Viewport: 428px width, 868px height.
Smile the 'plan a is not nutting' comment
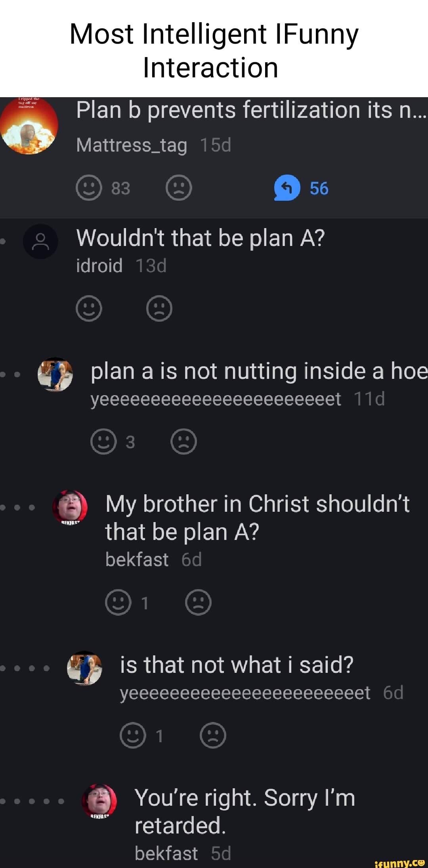[103, 442]
